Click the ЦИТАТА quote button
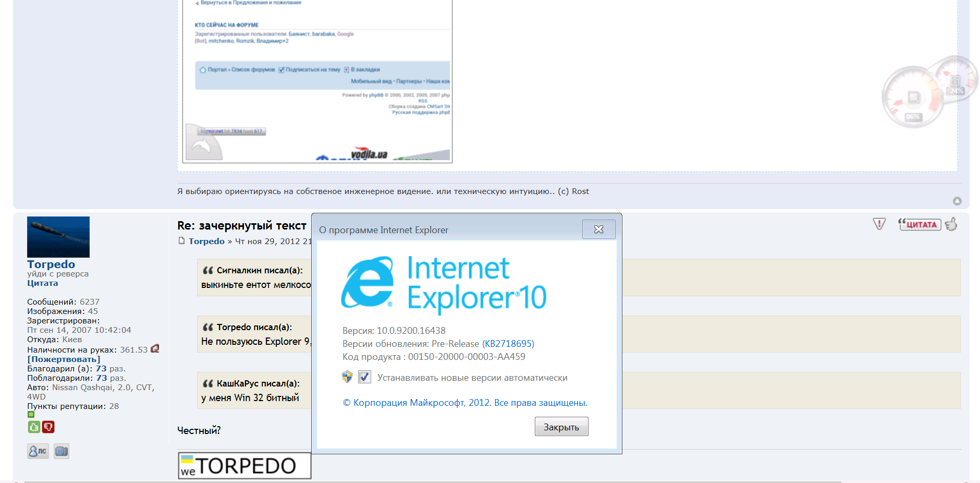The width and height of the screenshot is (980, 483). [920, 224]
